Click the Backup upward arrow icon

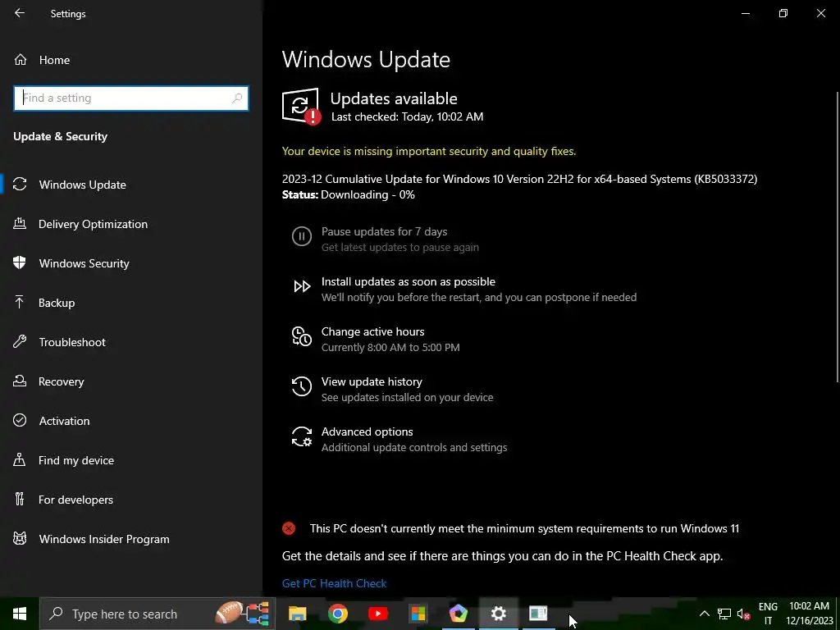pos(20,302)
